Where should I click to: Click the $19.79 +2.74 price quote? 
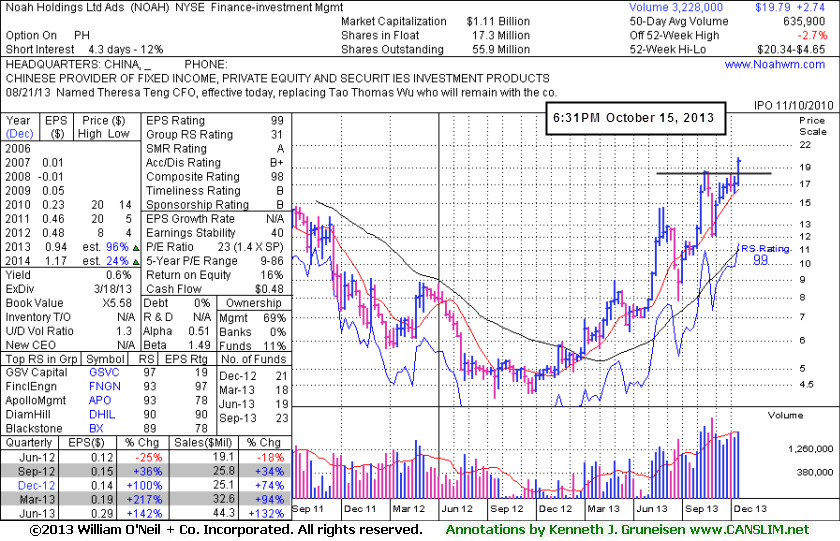click(x=791, y=7)
